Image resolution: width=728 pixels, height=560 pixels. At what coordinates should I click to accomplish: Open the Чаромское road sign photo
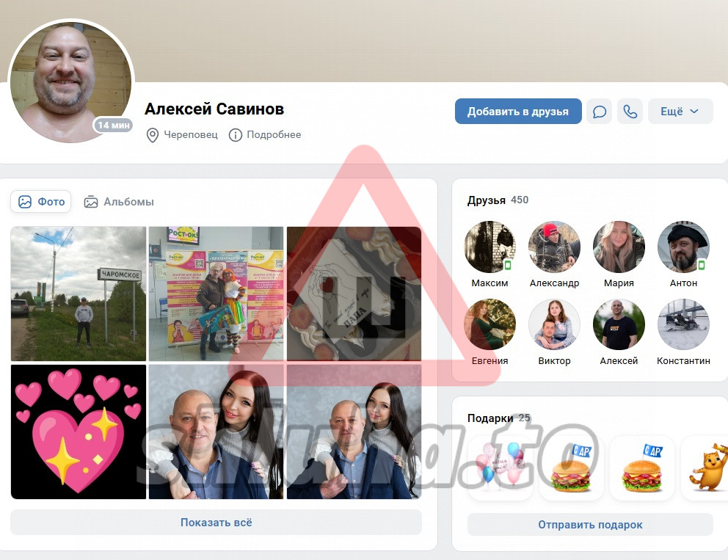click(x=79, y=294)
